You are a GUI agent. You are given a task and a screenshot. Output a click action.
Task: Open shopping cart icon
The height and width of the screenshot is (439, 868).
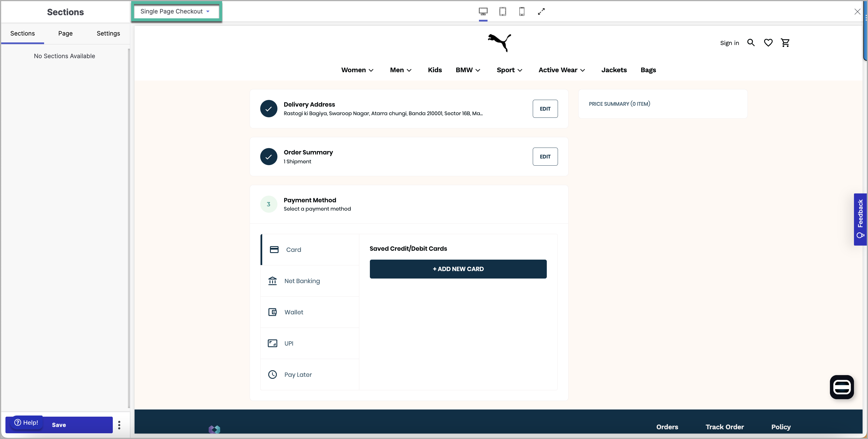point(785,42)
